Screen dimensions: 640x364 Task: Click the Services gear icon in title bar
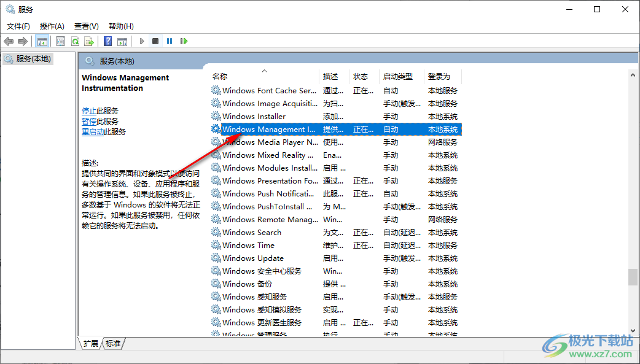click(x=10, y=9)
